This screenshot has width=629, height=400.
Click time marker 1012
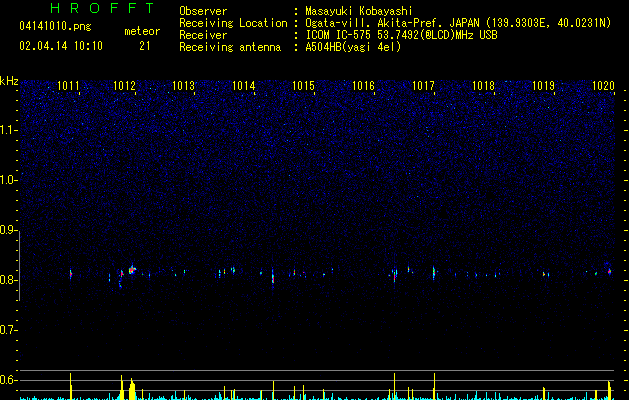point(125,86)
